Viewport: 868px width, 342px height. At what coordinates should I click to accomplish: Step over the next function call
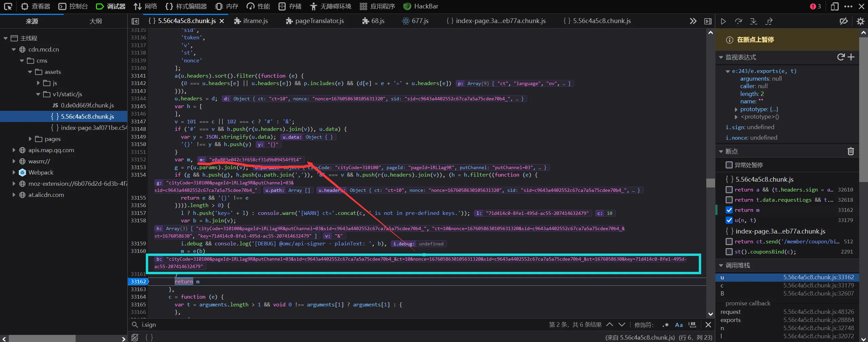tap(738, 21)
